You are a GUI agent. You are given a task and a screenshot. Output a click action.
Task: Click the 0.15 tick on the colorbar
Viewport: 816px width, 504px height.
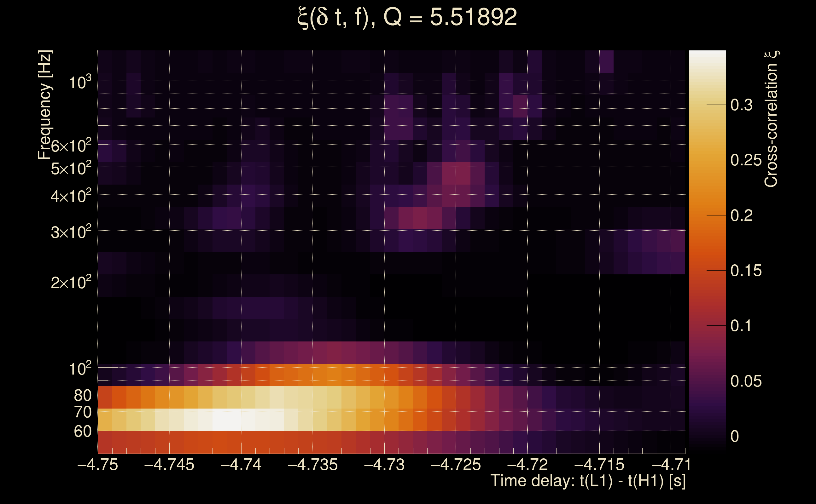tap(746, 270)
